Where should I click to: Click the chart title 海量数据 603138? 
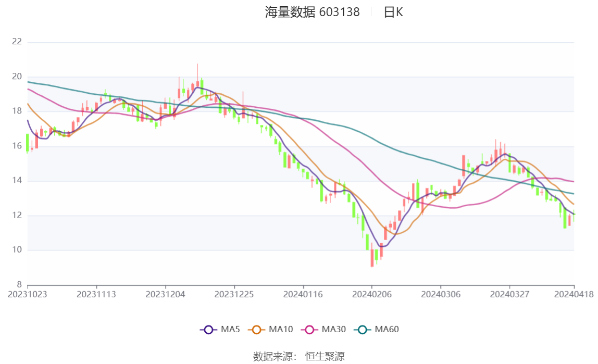(x=312, y=12)
